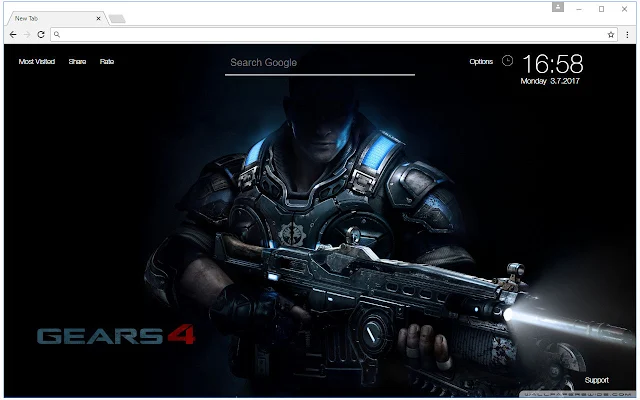Click the user profile icon in title bar
Image resolution: width=640 pixels, height=400 pixels.
558,7
